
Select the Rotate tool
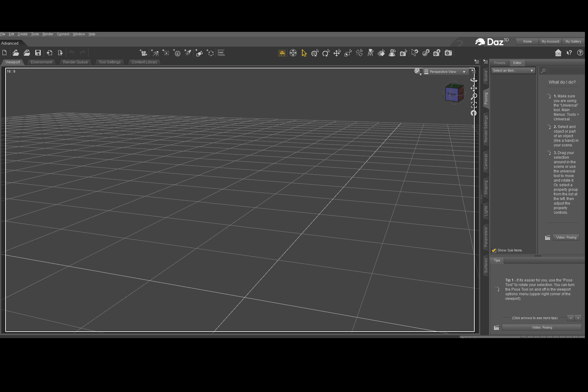tap(326, 53)
